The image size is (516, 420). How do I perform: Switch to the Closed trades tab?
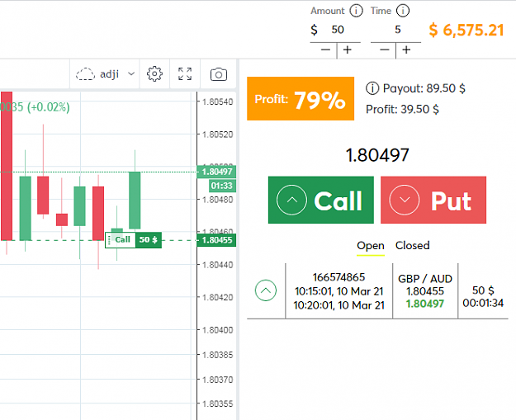tap(412, 245)
